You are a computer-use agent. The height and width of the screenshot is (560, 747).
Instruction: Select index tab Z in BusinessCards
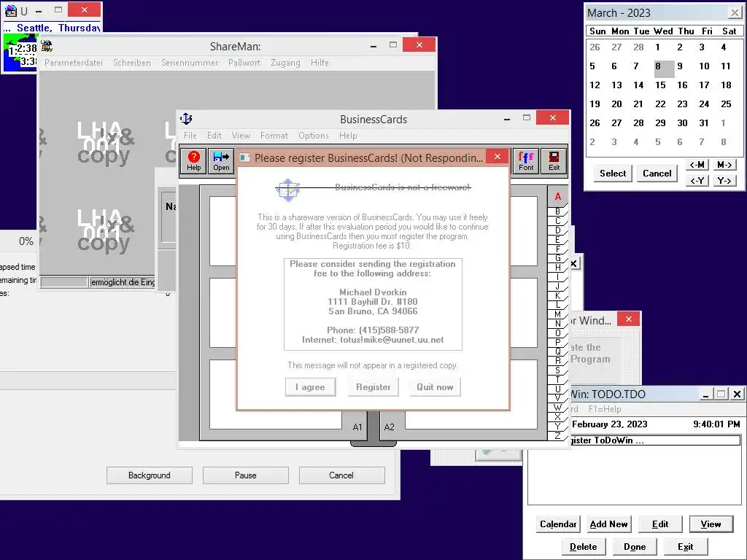[557, 435]
